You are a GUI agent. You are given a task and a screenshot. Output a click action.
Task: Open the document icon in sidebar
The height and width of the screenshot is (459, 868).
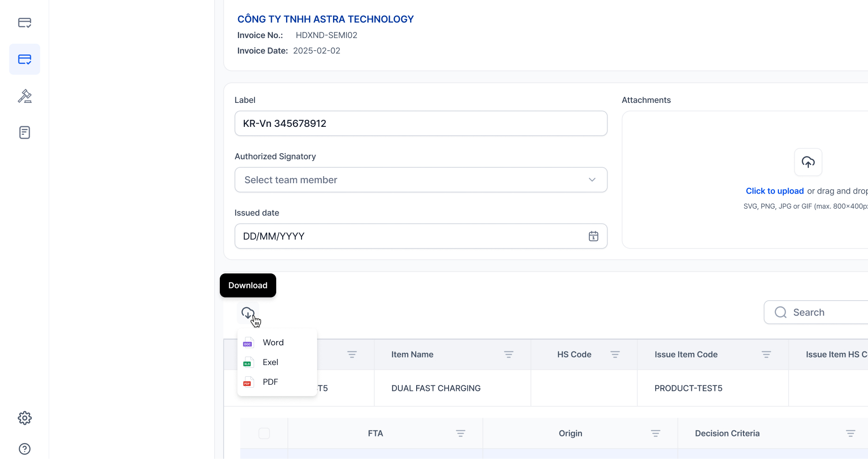click(24, 132)
